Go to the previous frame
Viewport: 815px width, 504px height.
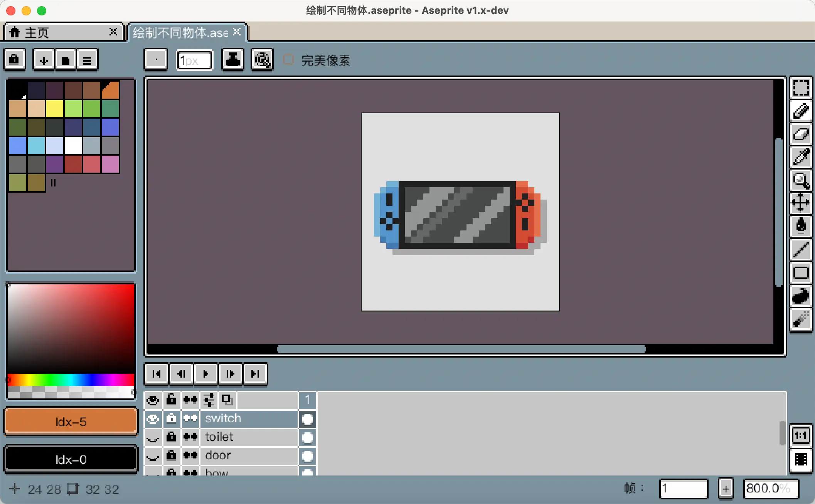[181, 374]
